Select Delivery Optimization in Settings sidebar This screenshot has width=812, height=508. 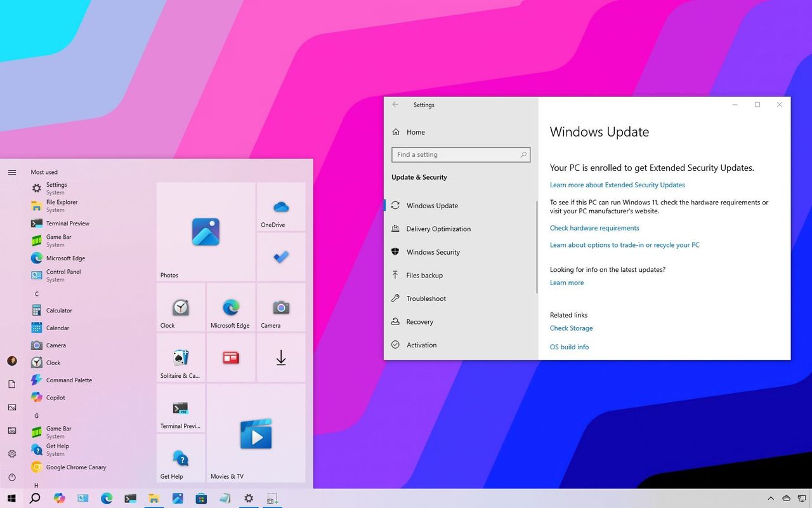[438, 229]
